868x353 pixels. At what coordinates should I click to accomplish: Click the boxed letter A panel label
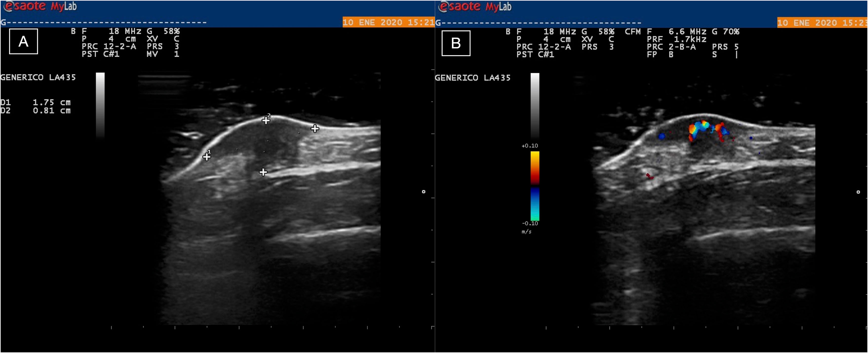23,41
